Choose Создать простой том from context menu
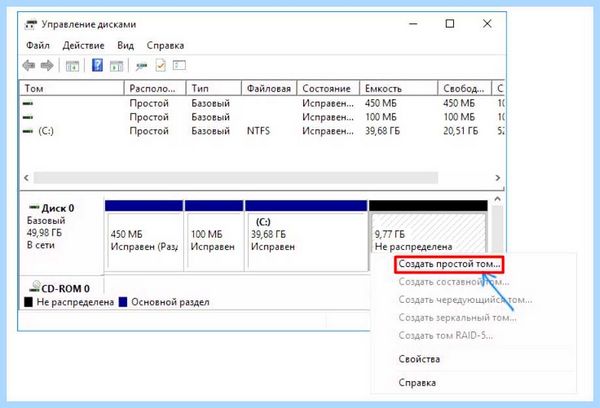Image resolution: width=600 pixels, height=408 pixels. [x=449, y=264]
